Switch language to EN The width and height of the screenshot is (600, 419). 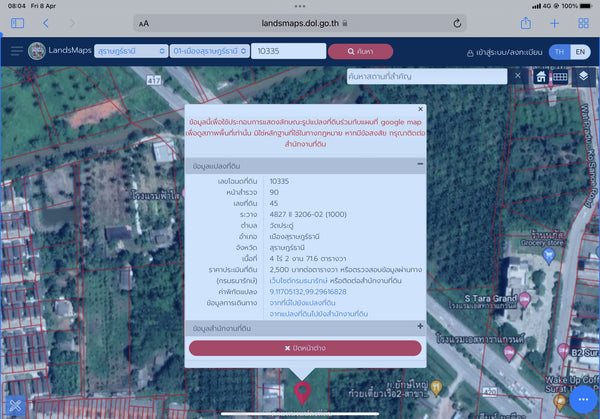tap(580, 52)
